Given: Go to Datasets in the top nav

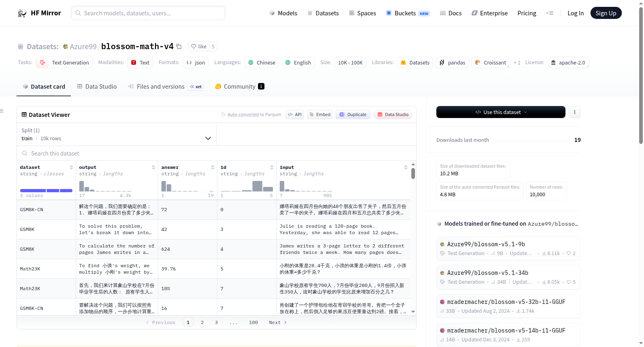Looking at the screenshot, I should (x=323, y=13).
